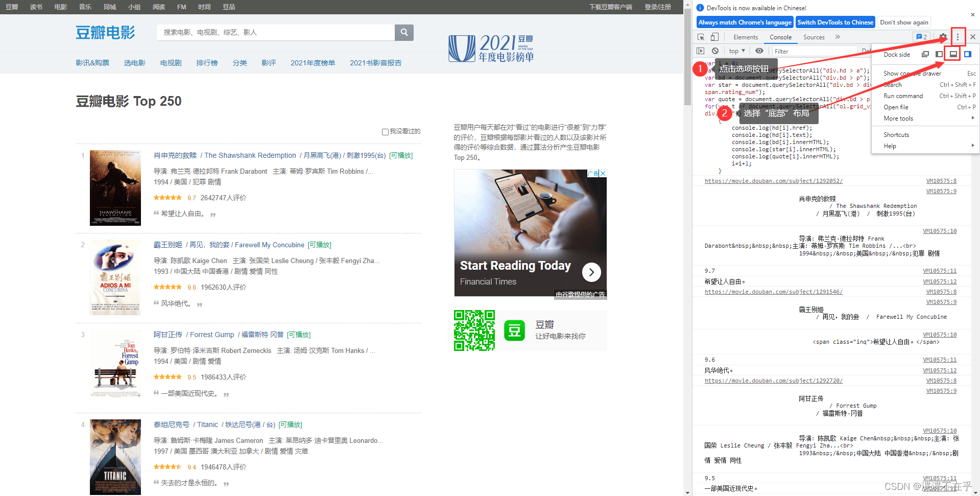Click the Douban QR code image
Viewport: 980px width, 496px height.
point(474,330)
